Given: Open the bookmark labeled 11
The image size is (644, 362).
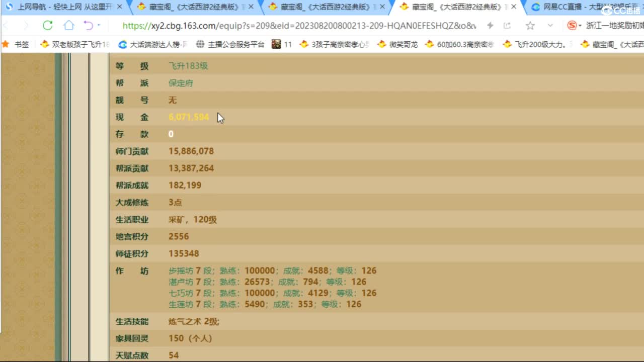Looking at the screenshot, I should pyautogui.click(x=282, y=44).
